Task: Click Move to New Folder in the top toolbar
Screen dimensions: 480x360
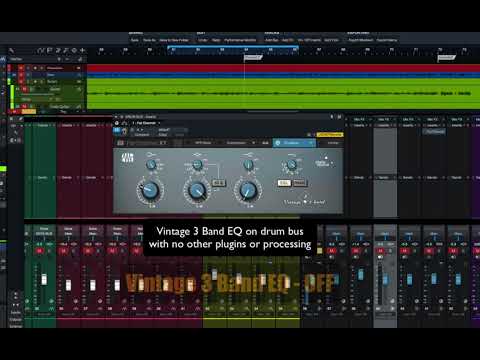Action: 174,40
